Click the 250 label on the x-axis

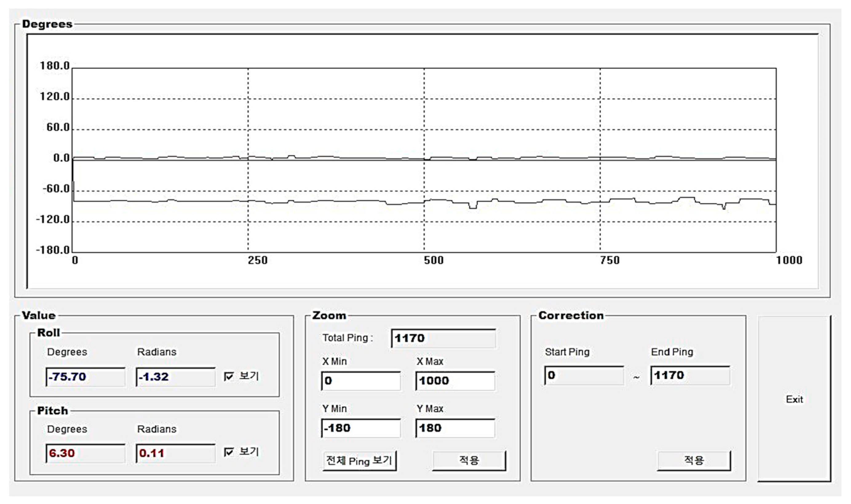click(x=257, y=261)
